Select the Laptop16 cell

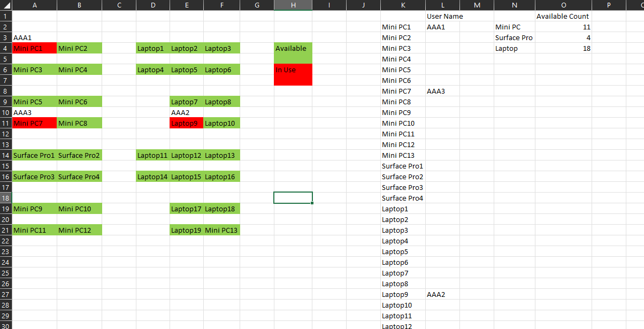pos(221,177)
